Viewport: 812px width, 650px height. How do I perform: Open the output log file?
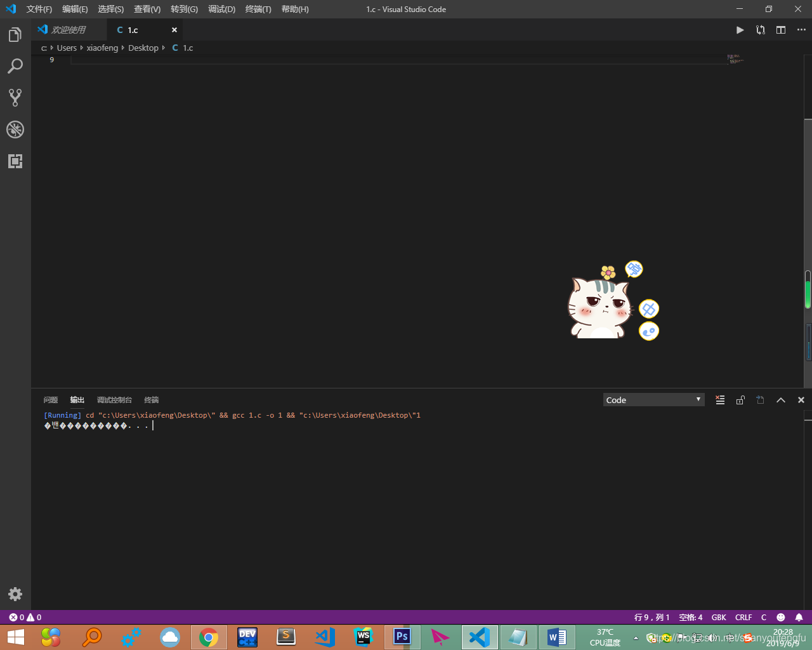click(761, 400)
